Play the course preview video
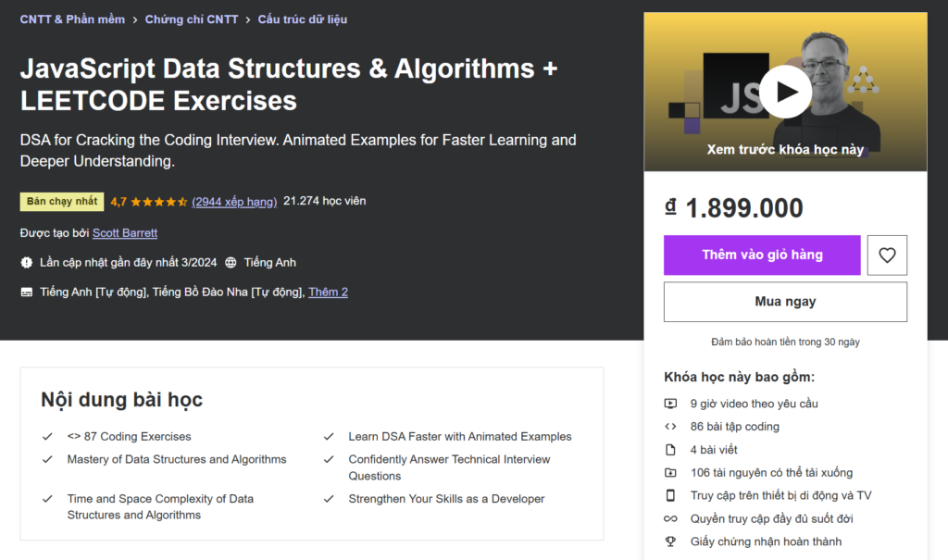 coord(785,91)
